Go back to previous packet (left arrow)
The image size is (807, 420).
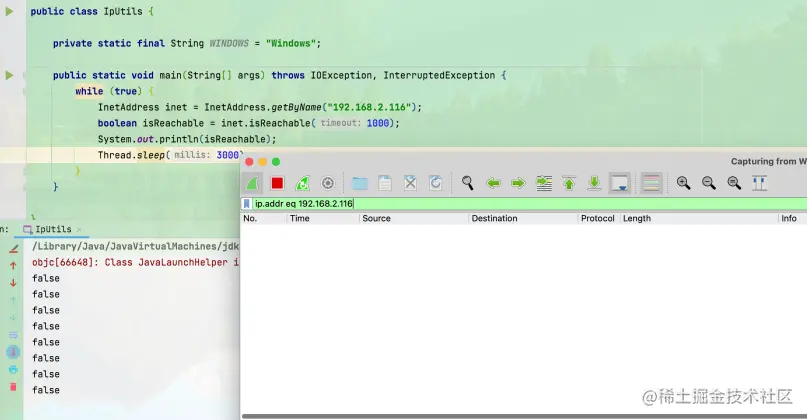click(x=493, y=183)
